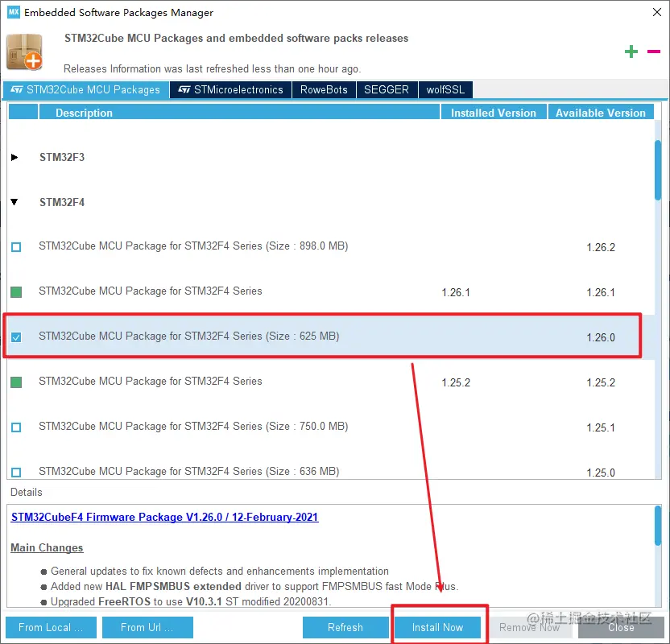Click green installed box of package 1.26.1
Viewport: 670px width, 644px height.
[x=16, y=292]
